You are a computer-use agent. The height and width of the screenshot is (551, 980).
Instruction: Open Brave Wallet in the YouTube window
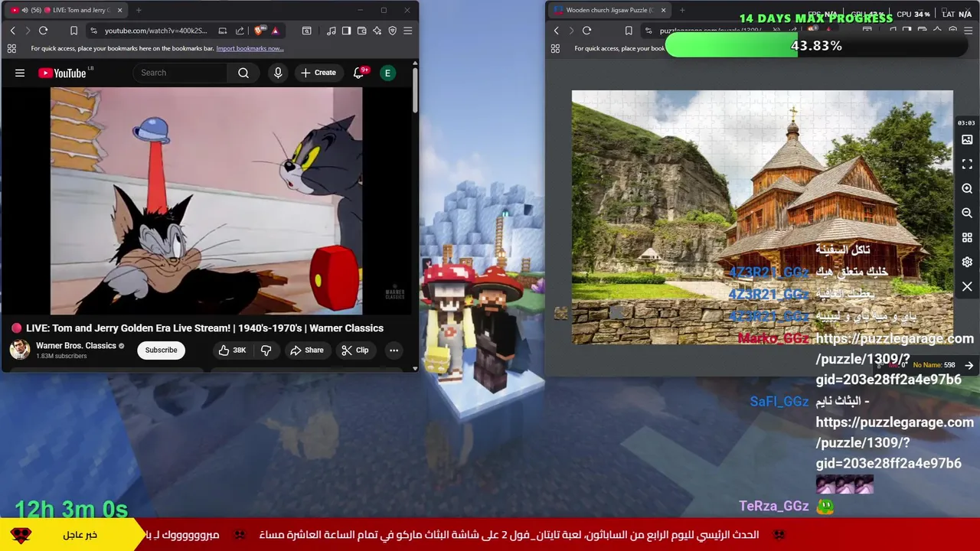361,31
